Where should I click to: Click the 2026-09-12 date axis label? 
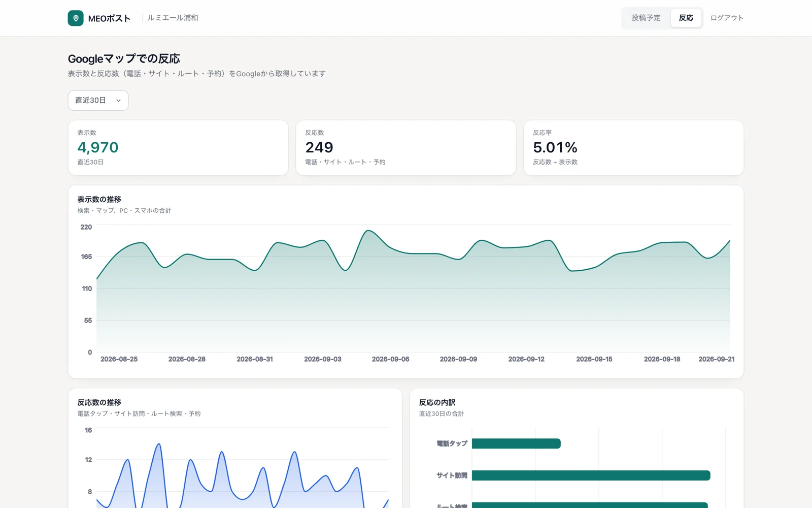pyautogui.click(x=526, y=359)
